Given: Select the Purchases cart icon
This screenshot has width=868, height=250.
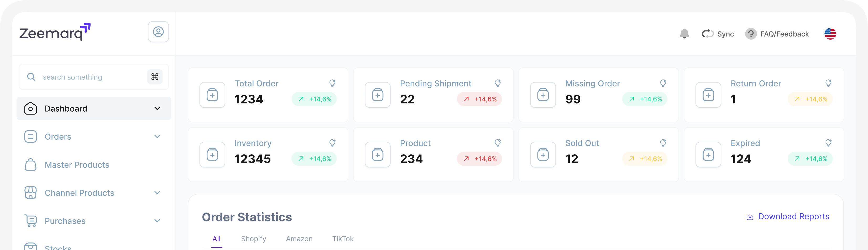Looking at the screenshot, I should pyautogui.click(x=31, y=221).
